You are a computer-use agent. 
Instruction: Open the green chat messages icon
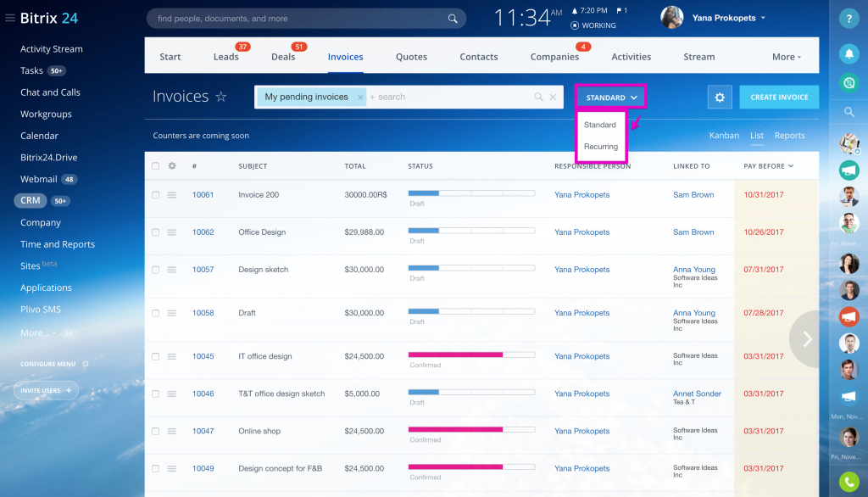(x=849, y=83)
